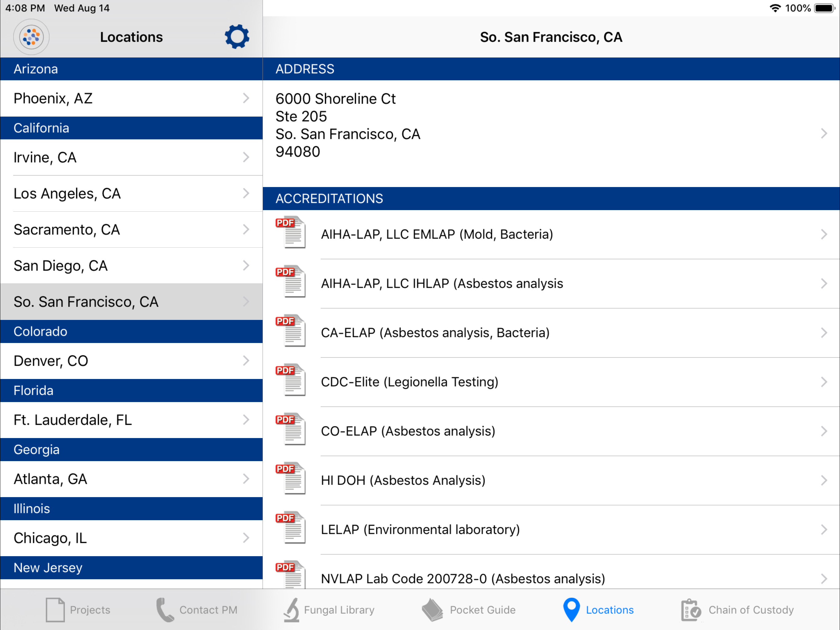
Task: Open LELAP (Environmental laboratory)
Action: 551,529
